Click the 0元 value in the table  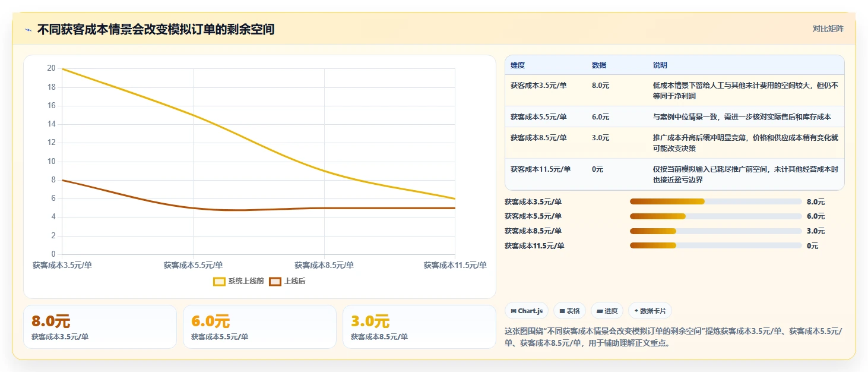[x=598, y=169]
